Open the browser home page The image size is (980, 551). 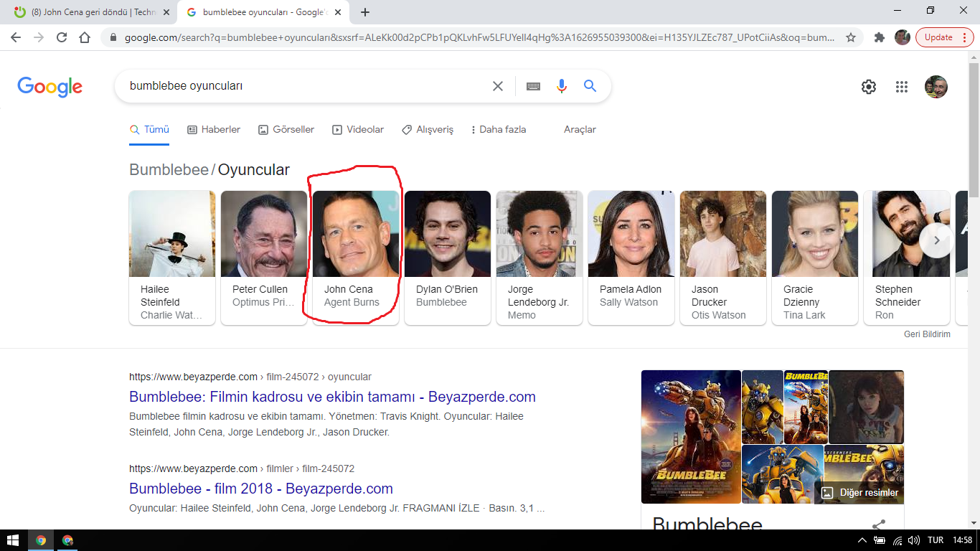pyautogui.click(x=85, y=37)
